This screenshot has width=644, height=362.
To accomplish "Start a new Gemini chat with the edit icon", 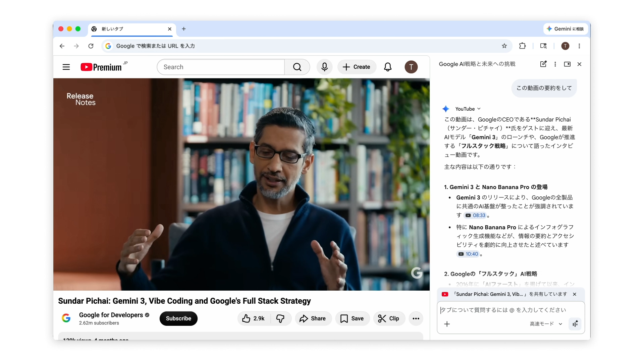I will (x=543, y=64).
